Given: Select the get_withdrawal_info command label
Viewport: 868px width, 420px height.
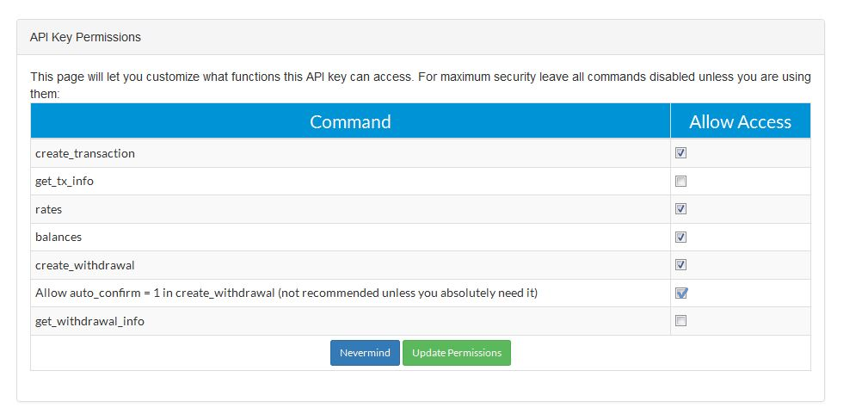Looking at the screenshot, I should coord(89,321).
